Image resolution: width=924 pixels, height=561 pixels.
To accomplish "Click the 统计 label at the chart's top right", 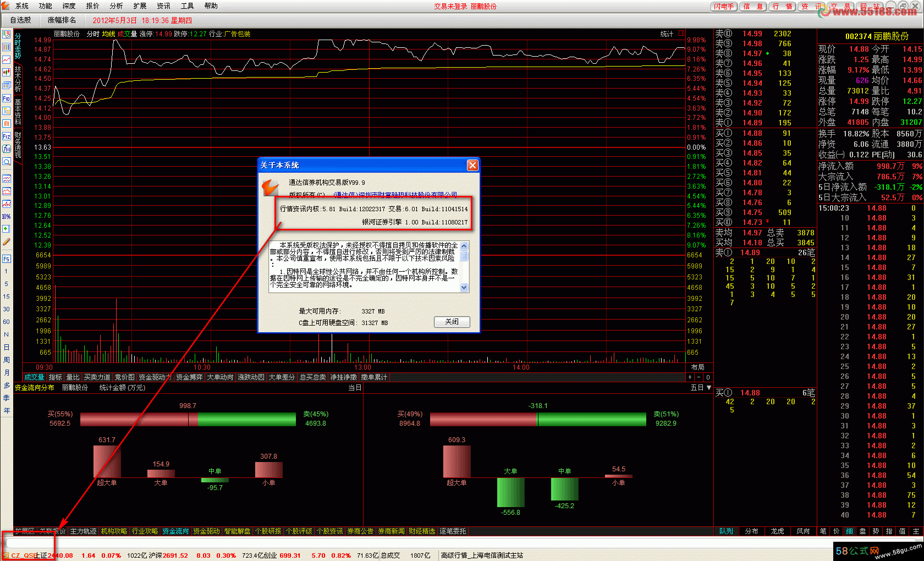I will click(x=667, y=34).
